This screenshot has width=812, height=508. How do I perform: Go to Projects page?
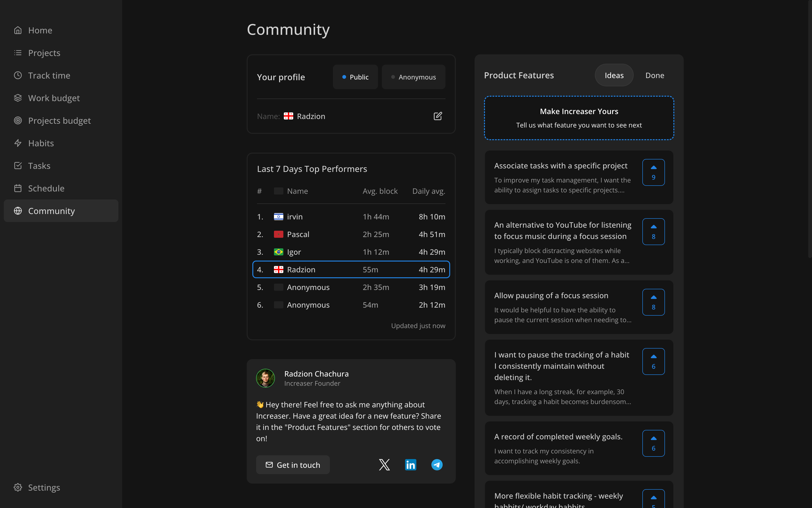[x=61, y=53]
